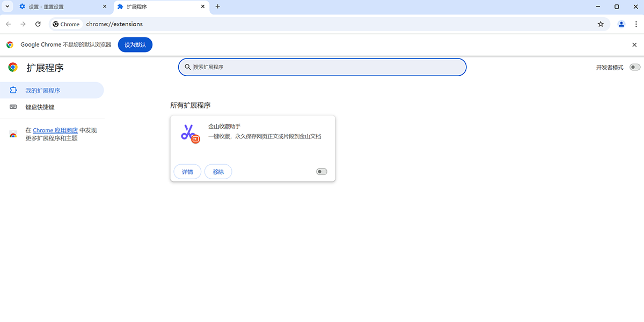Image resolution: width=644 pixels, height=322 pixels.
Task: Click the back navigation arrow
Action: pyautogui.click(x=8, y=24)
